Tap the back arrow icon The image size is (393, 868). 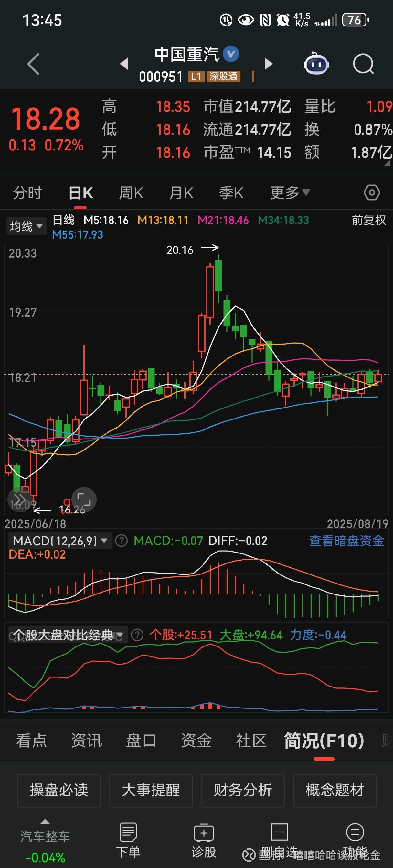point(33,64)
